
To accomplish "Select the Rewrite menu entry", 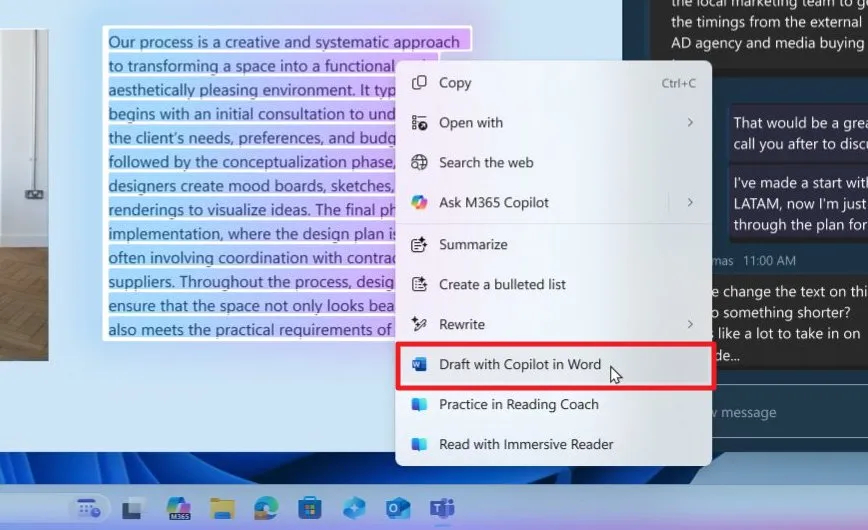I will click(x=554, y=325).
